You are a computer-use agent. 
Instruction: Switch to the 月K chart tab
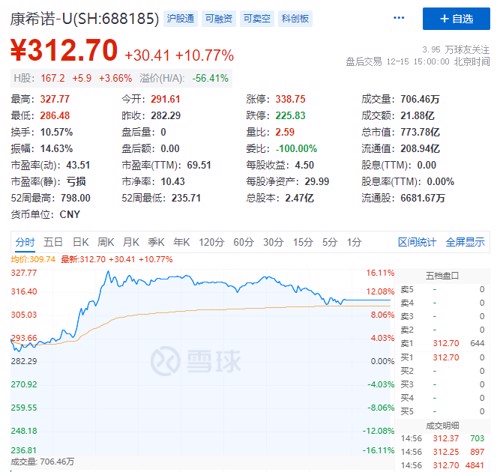[x=131, y=242]
